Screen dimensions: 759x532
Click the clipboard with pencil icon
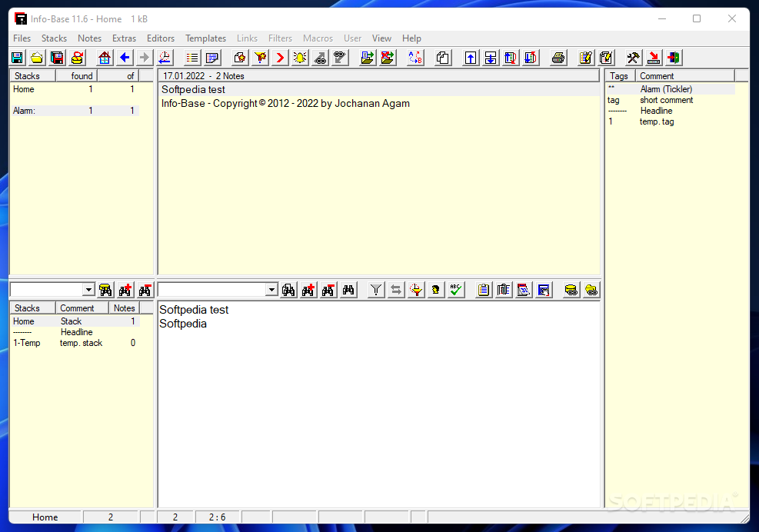[x=586, y=58]
